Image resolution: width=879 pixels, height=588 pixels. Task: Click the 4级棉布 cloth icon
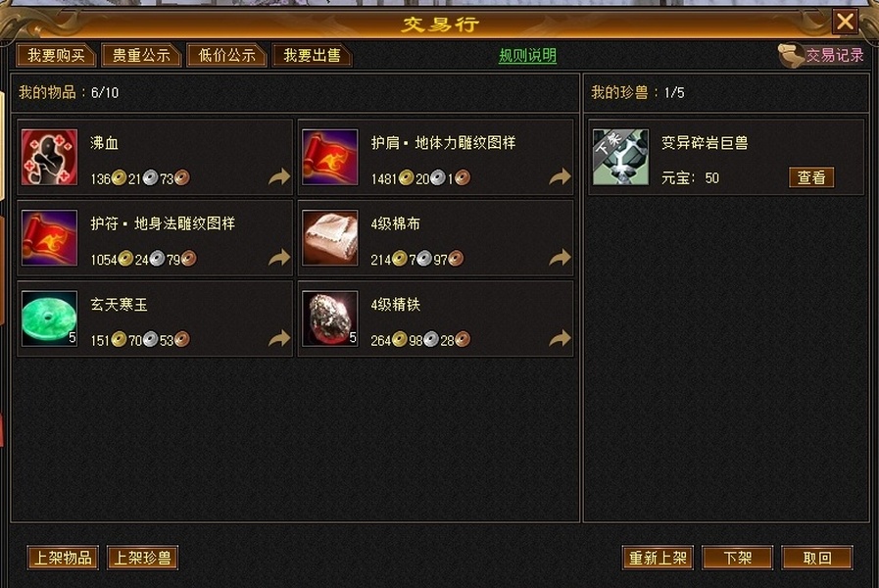(329, 238)
